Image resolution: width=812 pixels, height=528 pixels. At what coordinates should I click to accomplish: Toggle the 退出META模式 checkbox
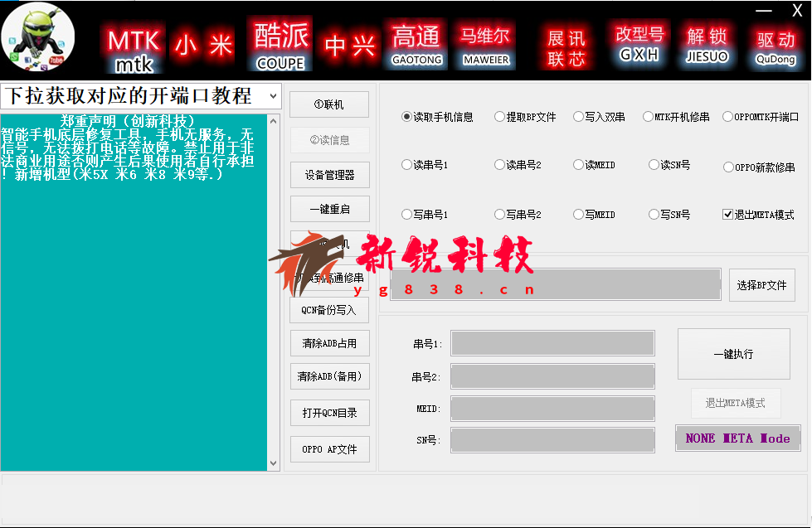[758, 215]
